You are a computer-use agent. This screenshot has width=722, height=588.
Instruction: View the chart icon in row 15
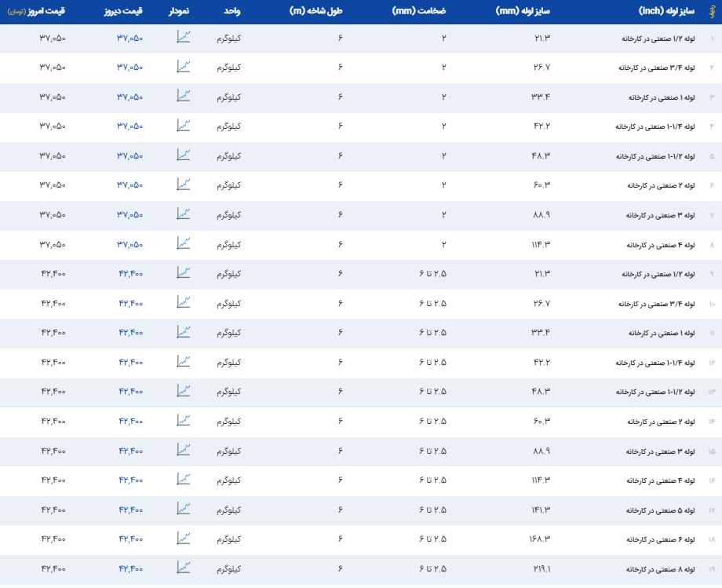(x=184, y=450)
